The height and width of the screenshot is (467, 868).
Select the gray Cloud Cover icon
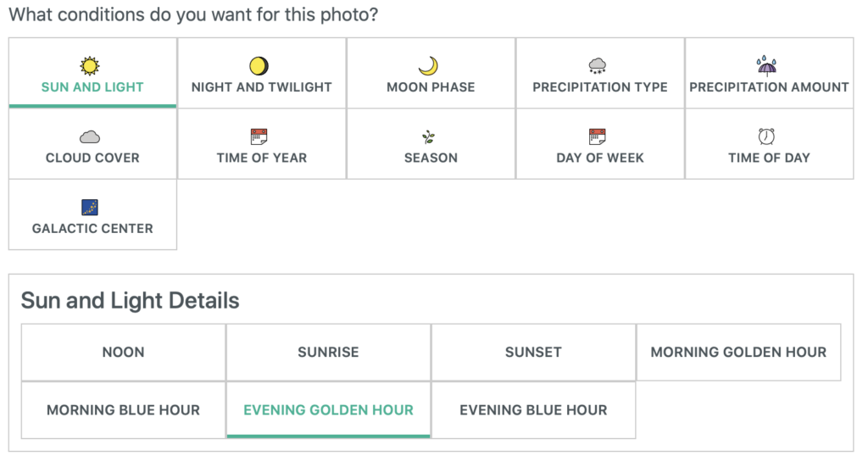(x=89, y=136)
